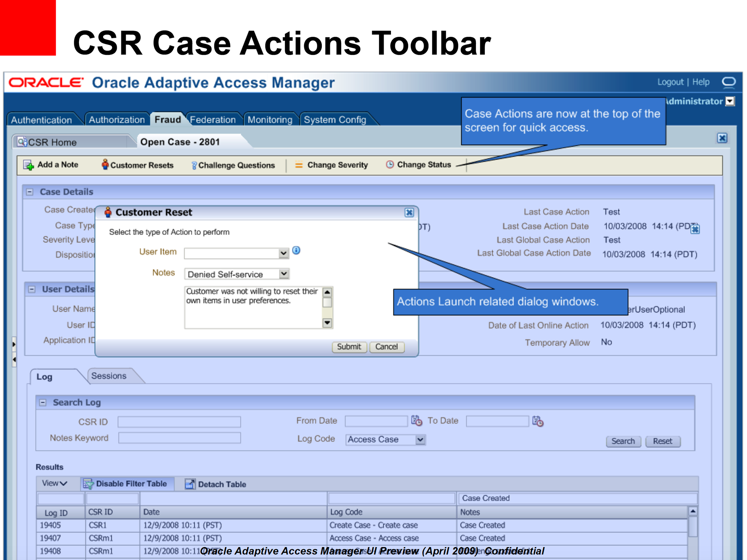Click the results table scroll up arrow
Viewport: 747px width, 560px height.
pos(693,511)
